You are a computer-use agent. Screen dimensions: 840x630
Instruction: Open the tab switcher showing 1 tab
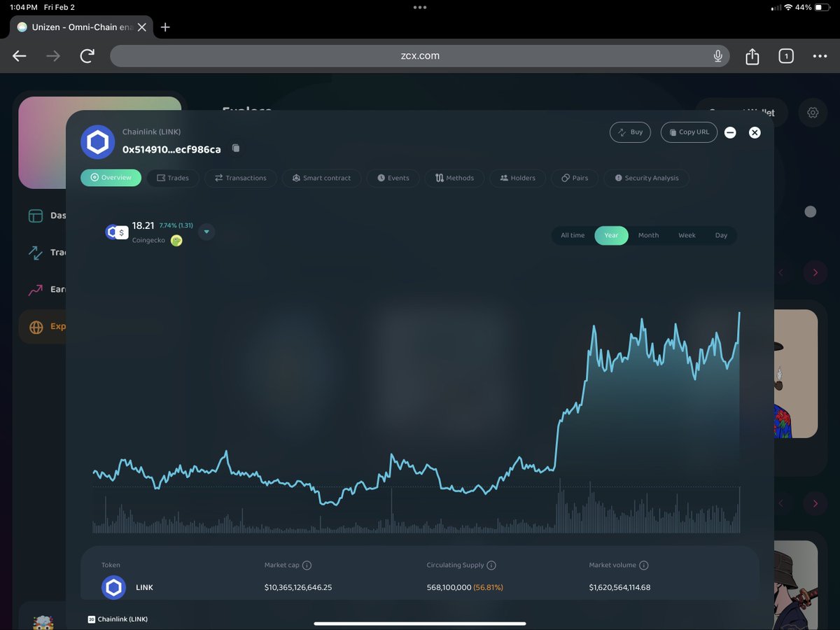tap(786, 56)
